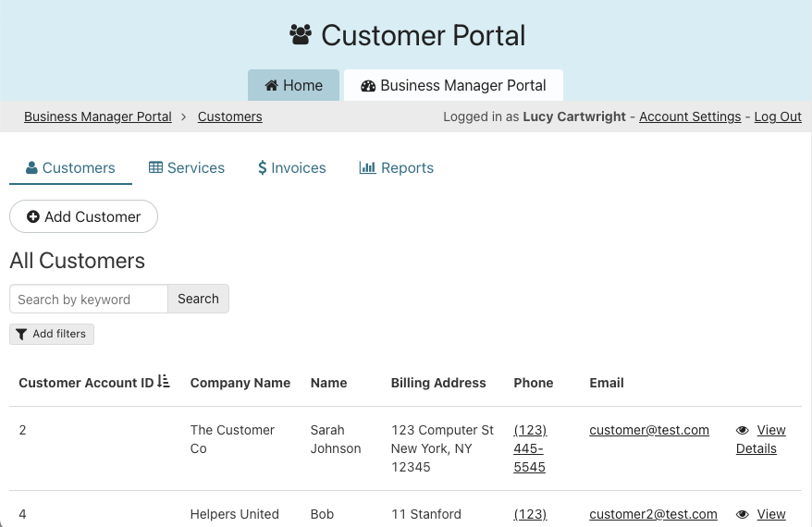The width and height of the screenshot is (812, 527).
Task: Switch to Business Manager Portal tab
Action: click(453, 85)
